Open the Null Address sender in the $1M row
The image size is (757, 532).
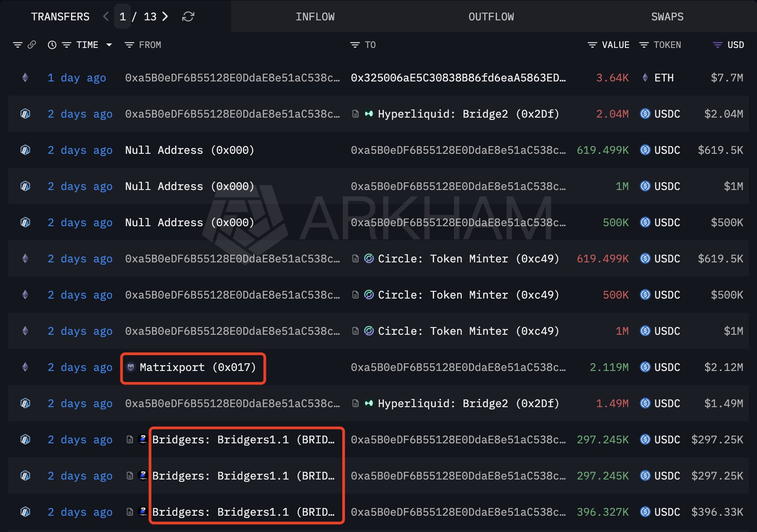[x=189, y=186]
